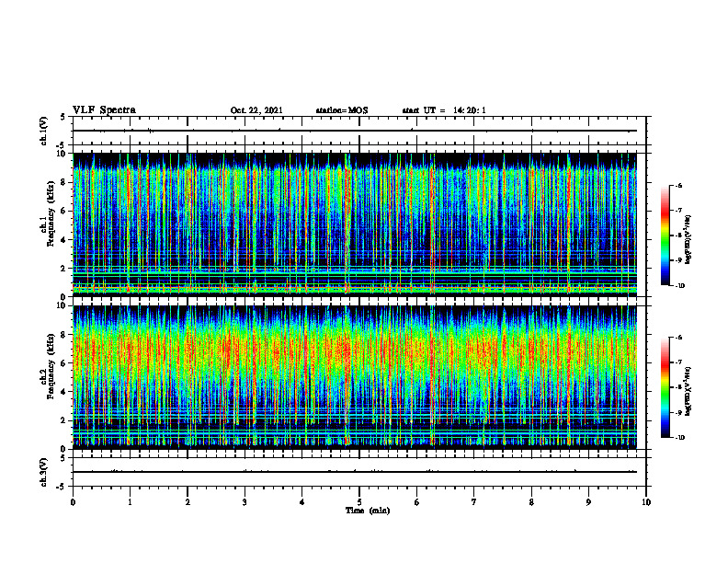Click time axis tick label '0'

pyautogui.click(x=73, y=502)
